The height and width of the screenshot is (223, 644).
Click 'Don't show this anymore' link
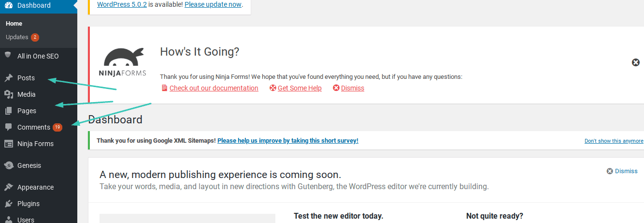coord(614,141)
